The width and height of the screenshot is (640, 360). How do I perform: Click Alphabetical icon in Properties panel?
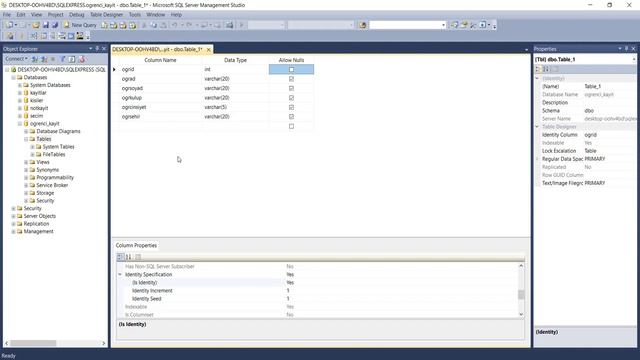tap(547, 69)
